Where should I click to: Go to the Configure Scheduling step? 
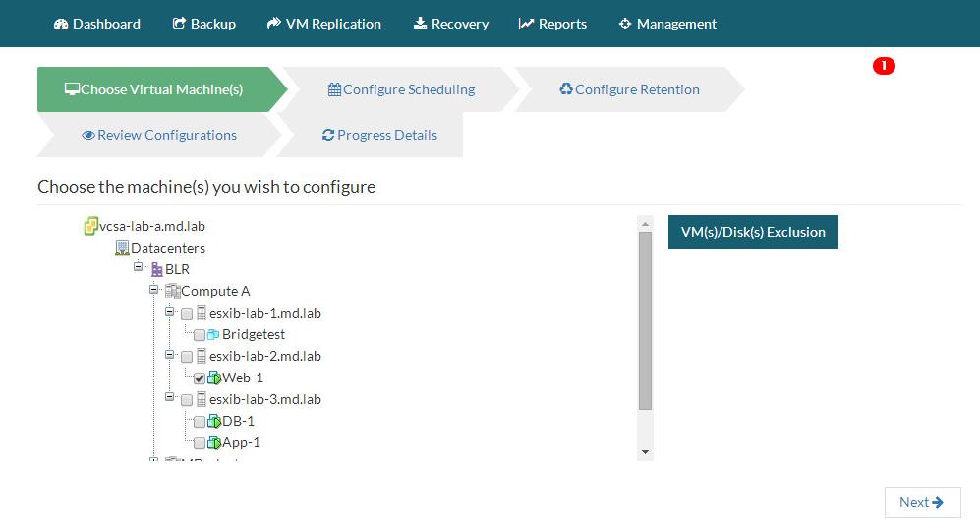(x=401, y=89)
